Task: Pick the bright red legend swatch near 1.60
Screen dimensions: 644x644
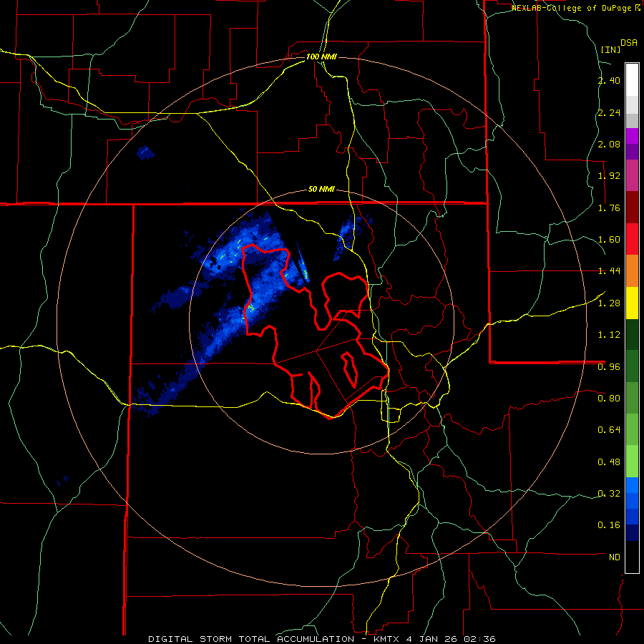Action: coord(632,239)
